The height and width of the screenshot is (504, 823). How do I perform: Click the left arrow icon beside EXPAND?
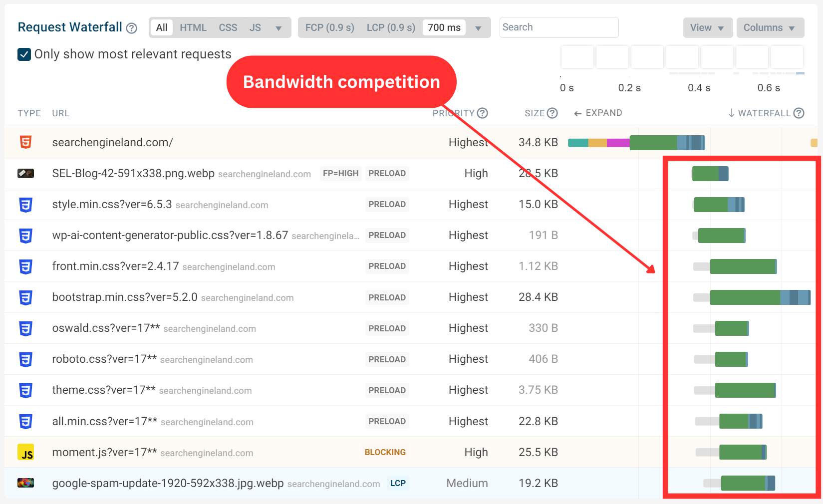coord(578,114)
